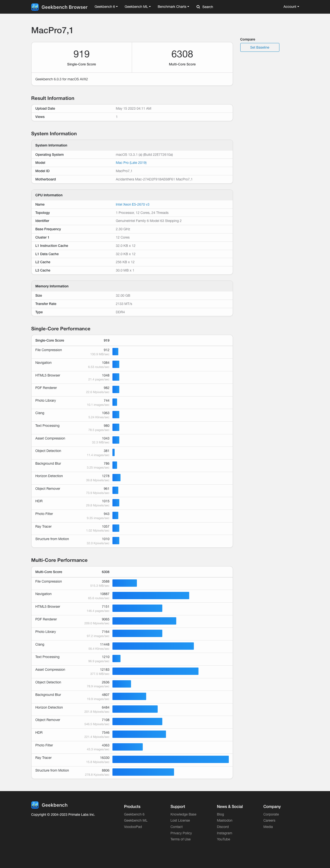Open the VoodooPad footer link
The height and width of the screenshot is (868, 330).
[x=132, y=827]
